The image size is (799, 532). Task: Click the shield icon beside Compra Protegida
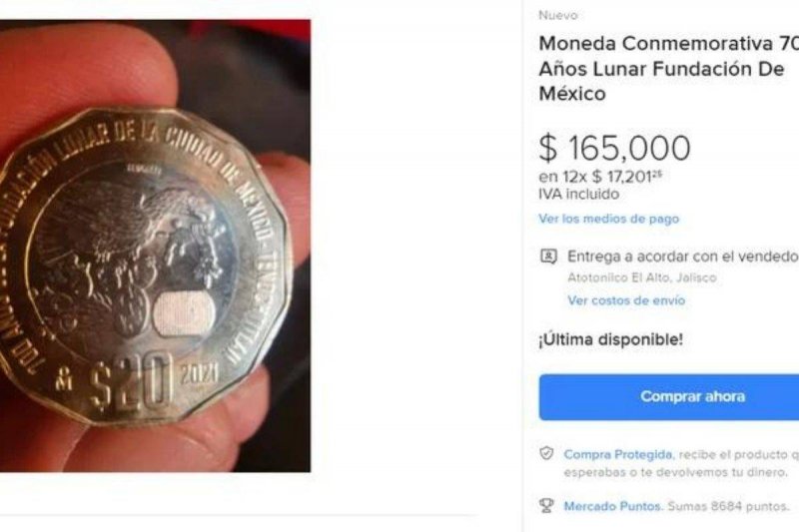[x=546, y=453]
